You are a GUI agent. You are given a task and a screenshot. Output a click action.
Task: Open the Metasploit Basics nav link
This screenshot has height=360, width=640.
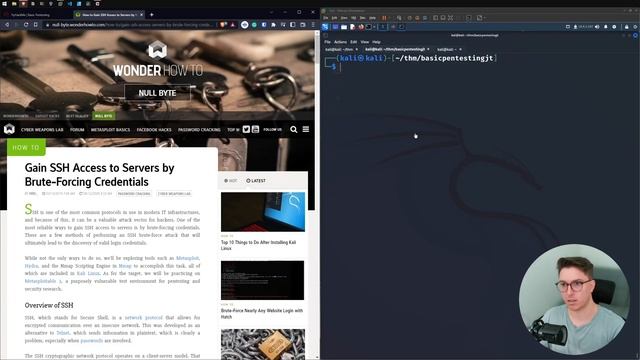pos(110,130)
